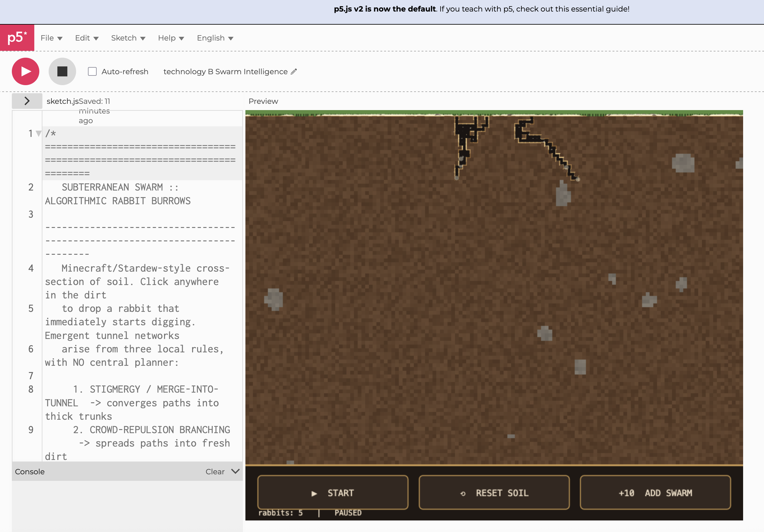
Task: Open the Help menu
Action: point(171,38)
